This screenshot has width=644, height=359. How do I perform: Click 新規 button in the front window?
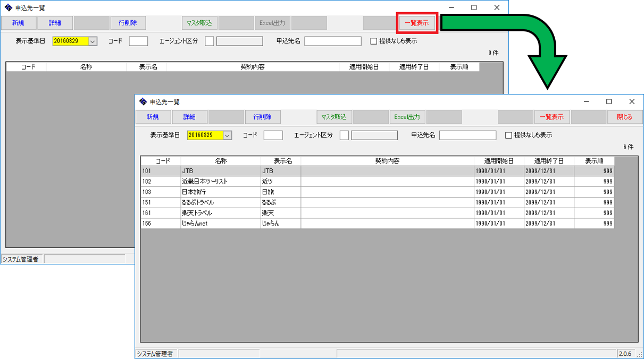153,117
